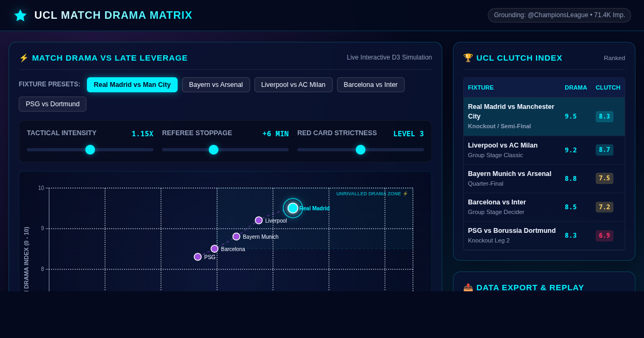Image resolution: width=644 pixels, height=338 pixels.
Task: Click the Real Madrid data point on chart
Action: [292, 208]
